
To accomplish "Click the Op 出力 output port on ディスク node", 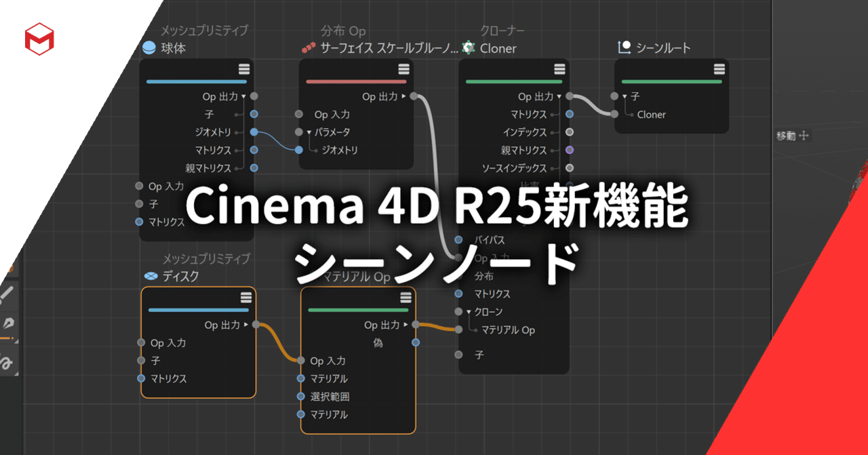I will [254, 324].
